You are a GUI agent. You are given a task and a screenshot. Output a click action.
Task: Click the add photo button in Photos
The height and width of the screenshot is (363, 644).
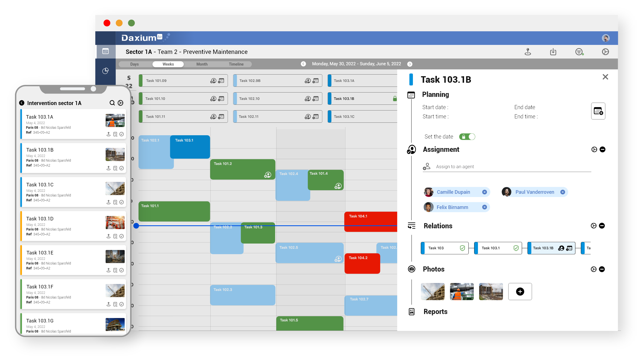pos(521,291)
